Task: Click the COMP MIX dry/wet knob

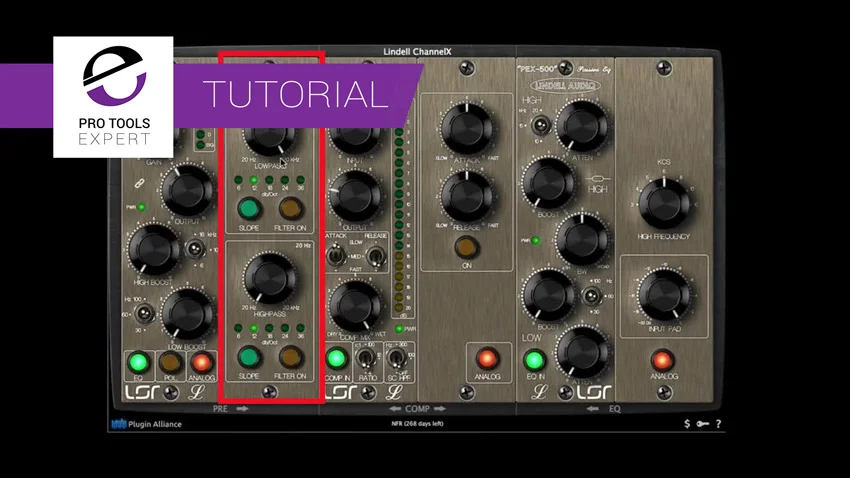Action: point(355,306)
